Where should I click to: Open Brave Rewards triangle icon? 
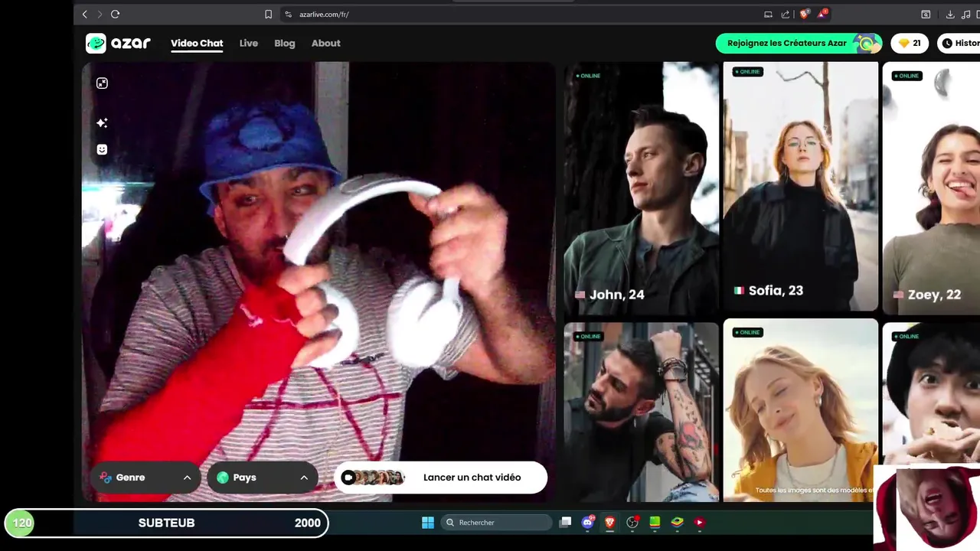point(822,14)
